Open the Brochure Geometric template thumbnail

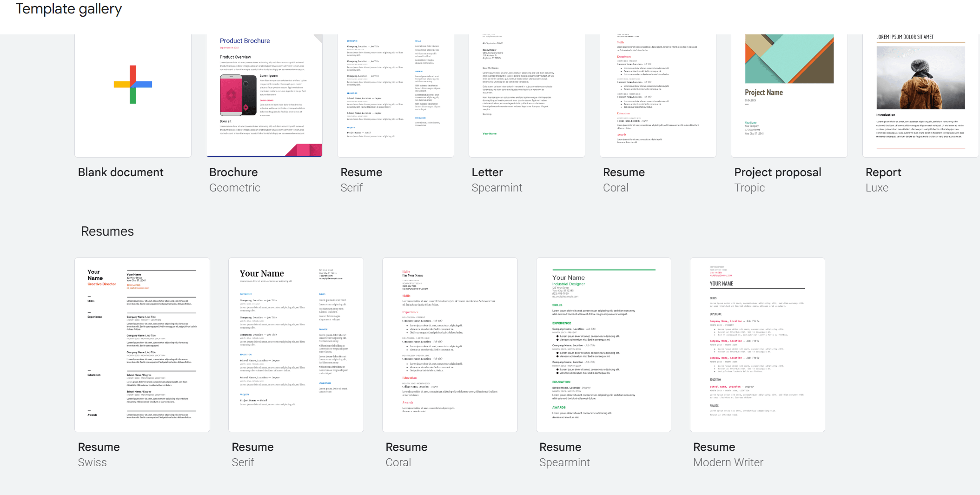264,96
